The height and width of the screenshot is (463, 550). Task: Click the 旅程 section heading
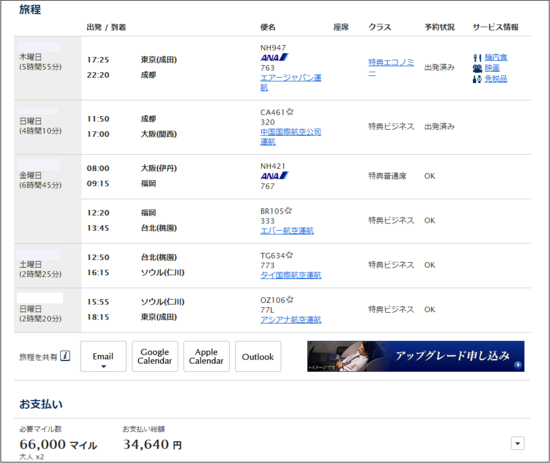(30, 9)
